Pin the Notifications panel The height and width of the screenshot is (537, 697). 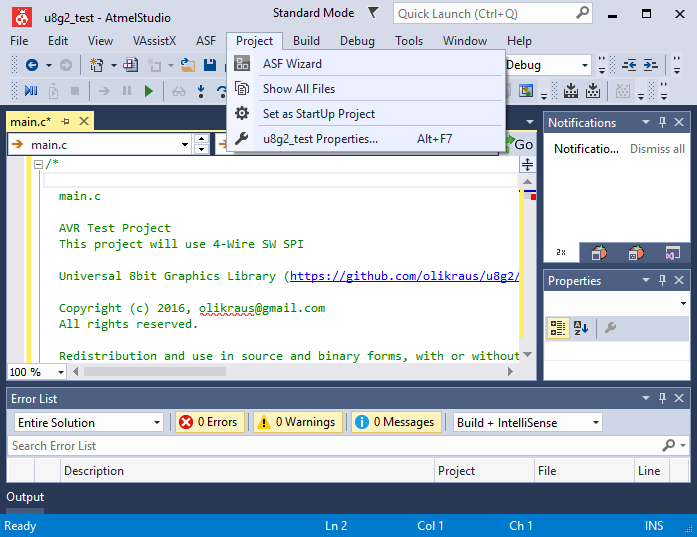point(662,123)
